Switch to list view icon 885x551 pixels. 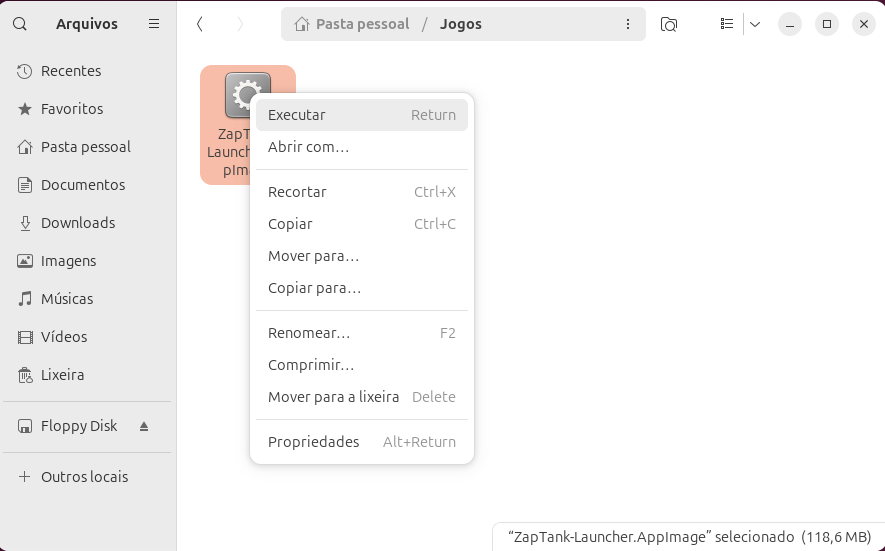tap(727, 24)
